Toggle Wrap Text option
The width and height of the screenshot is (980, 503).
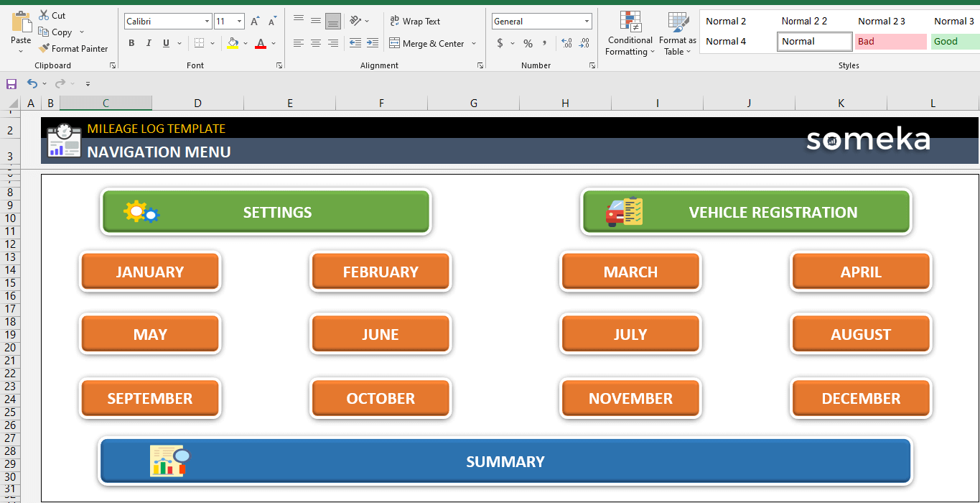[414, 22]
